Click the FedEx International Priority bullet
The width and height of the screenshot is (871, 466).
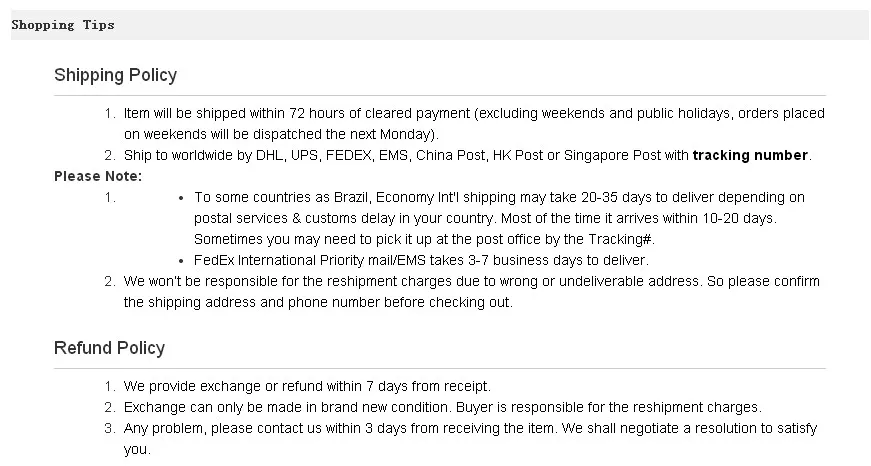tap(421, 260)
